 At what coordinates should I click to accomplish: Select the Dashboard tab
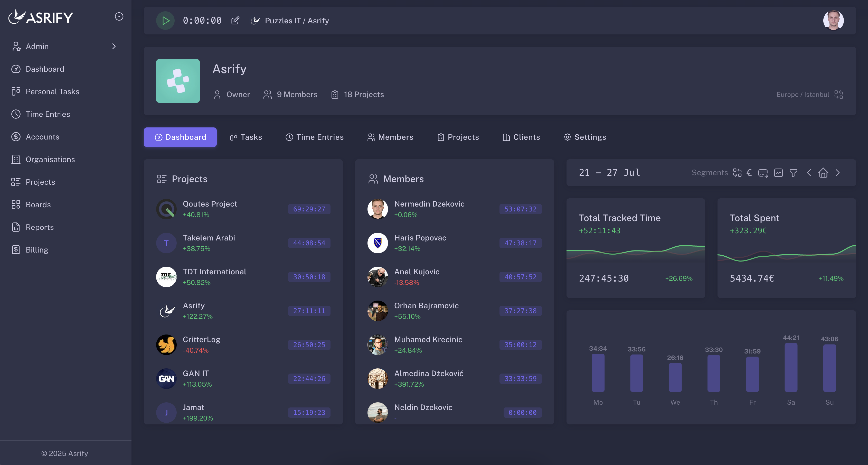click(x=180, y=137)
